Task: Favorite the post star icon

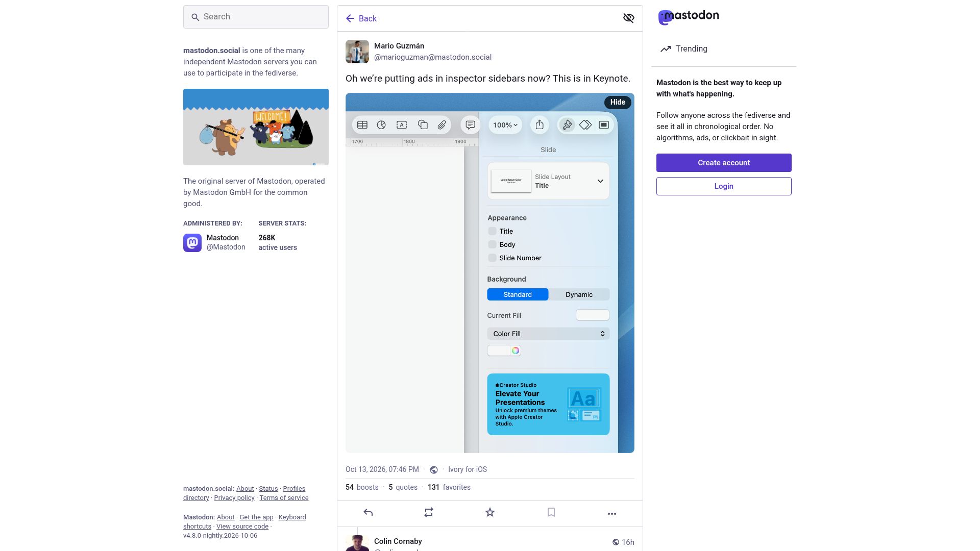Action: (490, 512)
